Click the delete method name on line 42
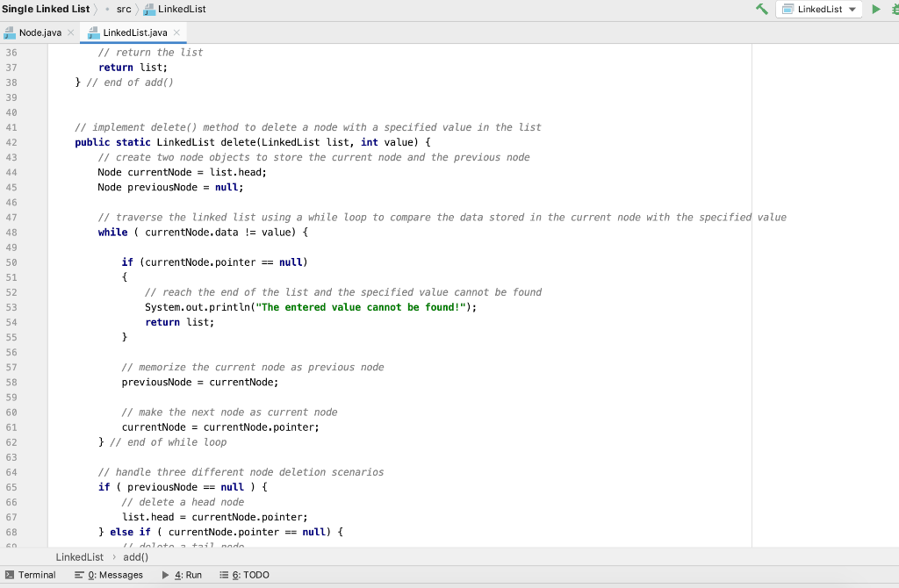This screenshot has width=899, height=588. pyautogui.click(x=238, y=142)
